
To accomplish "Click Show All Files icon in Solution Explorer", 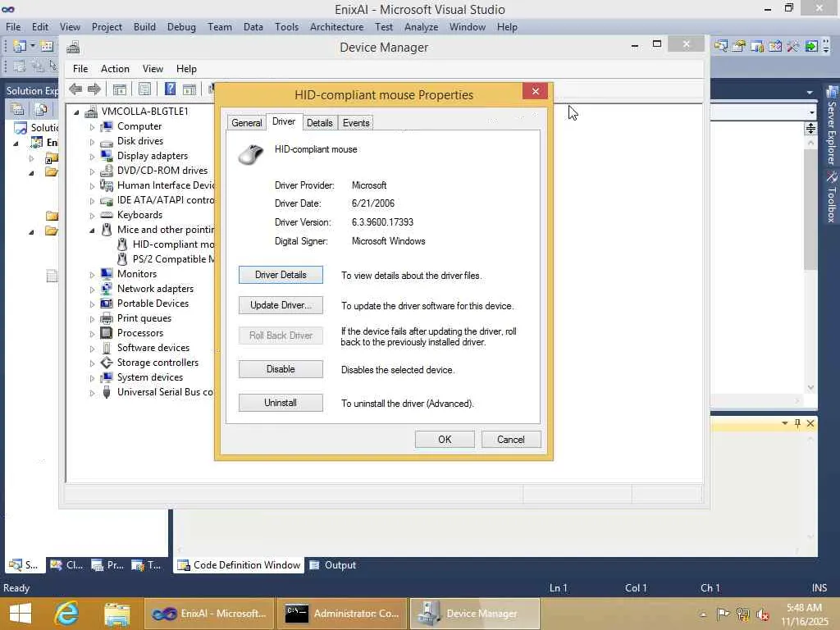I will [x=41, y=110].
